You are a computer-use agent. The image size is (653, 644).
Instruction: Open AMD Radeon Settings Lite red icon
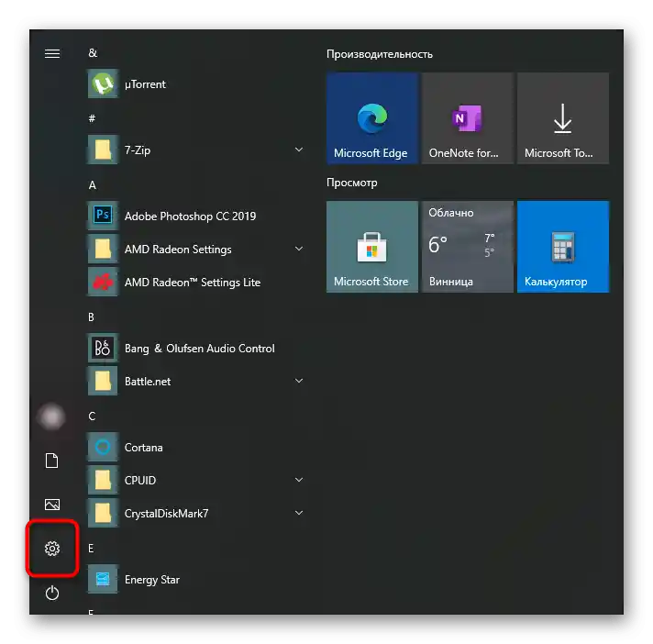point(103,282)
